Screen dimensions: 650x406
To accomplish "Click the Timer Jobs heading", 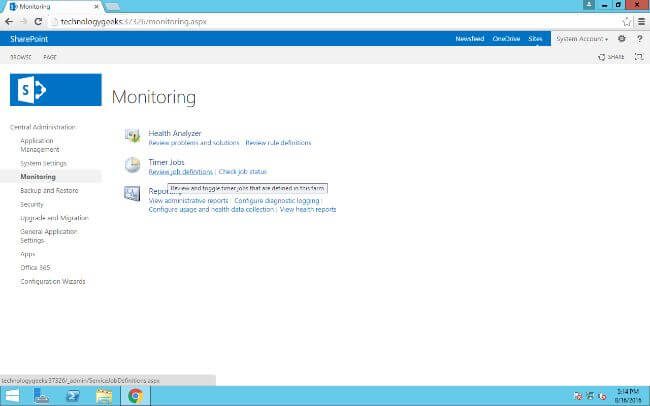I will click(x=166, y=162).
